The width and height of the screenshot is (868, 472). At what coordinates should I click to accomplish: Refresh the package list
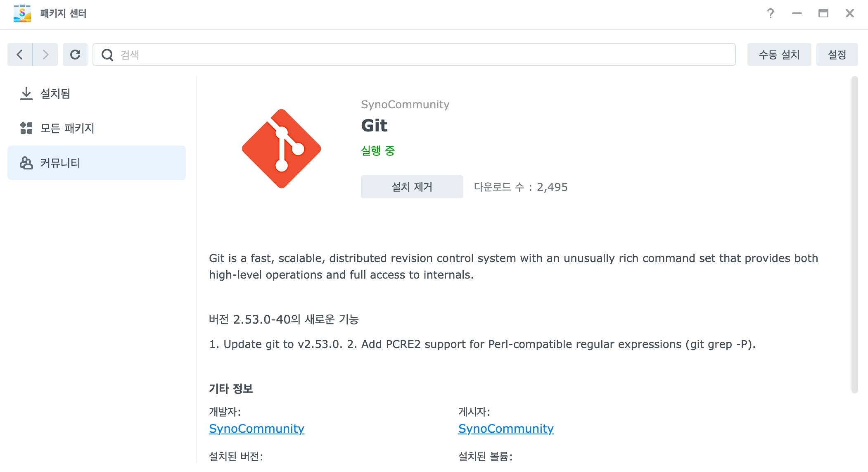pyautogui.click(x=75, y=55)
